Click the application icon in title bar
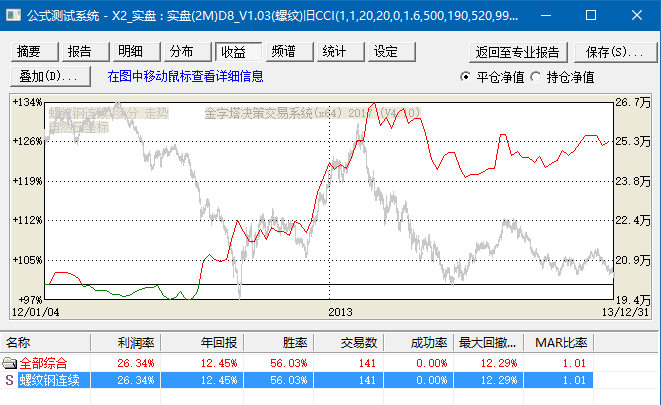The height and width of the screenshot is (405, 661). pos(13,16)
